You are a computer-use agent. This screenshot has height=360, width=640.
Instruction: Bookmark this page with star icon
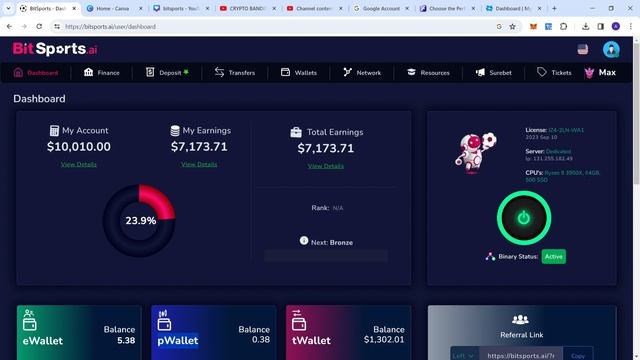point(512,27)
